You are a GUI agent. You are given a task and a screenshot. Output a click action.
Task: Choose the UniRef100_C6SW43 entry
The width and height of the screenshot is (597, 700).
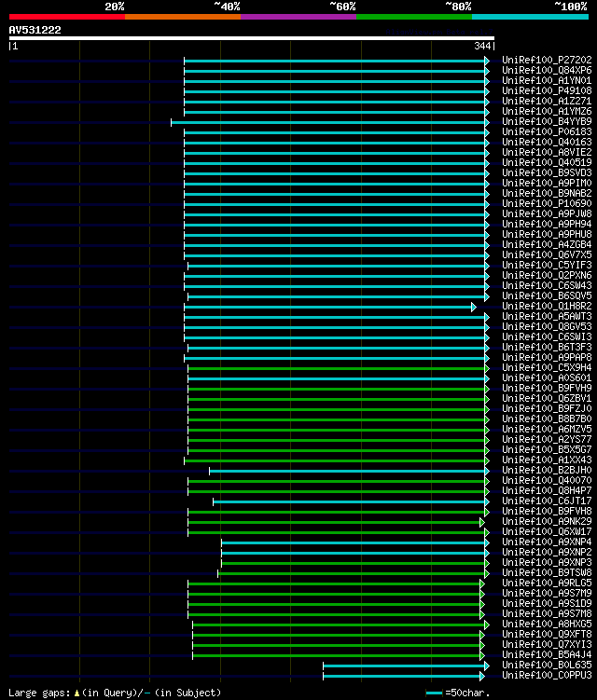(547, 286)
